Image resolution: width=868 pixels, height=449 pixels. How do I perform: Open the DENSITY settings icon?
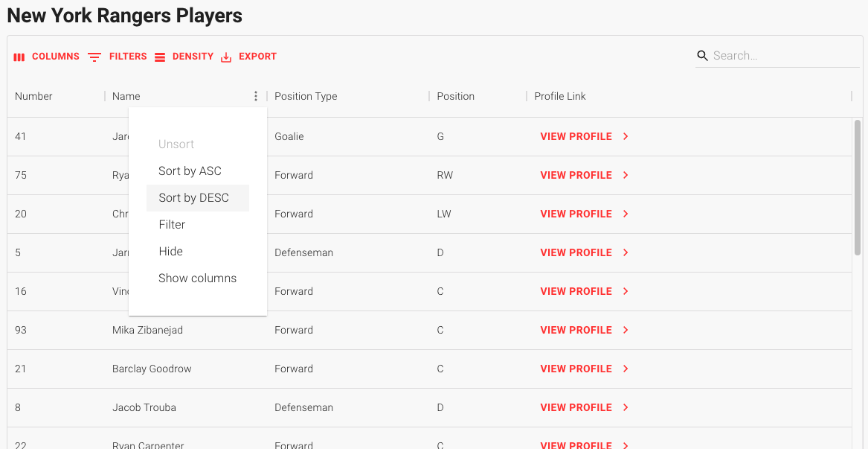pos(161,57)
